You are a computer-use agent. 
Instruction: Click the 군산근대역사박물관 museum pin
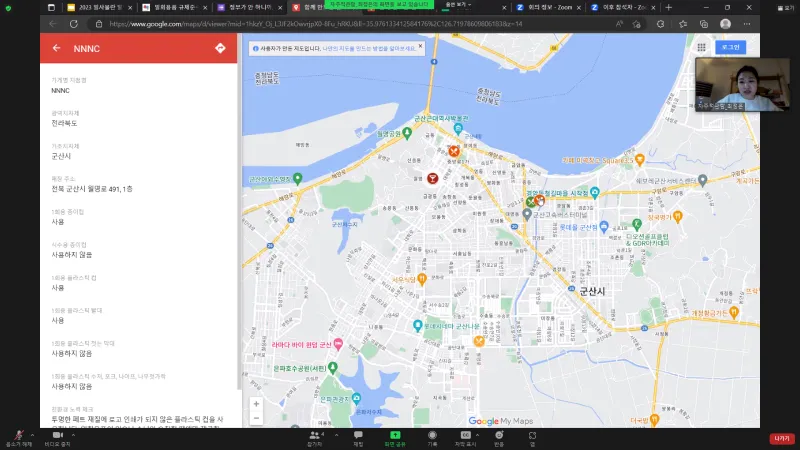point(458,129)
